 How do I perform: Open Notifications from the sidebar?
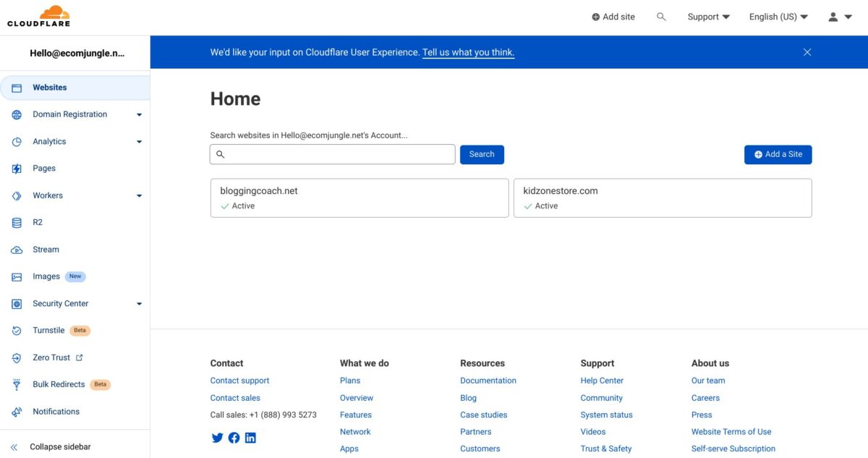pos(56,412)
